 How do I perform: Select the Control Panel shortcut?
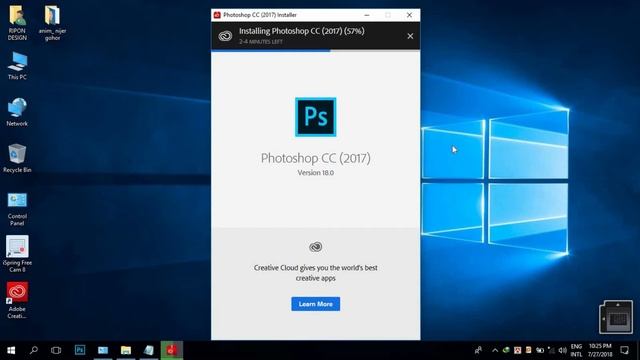coord(17,209)
